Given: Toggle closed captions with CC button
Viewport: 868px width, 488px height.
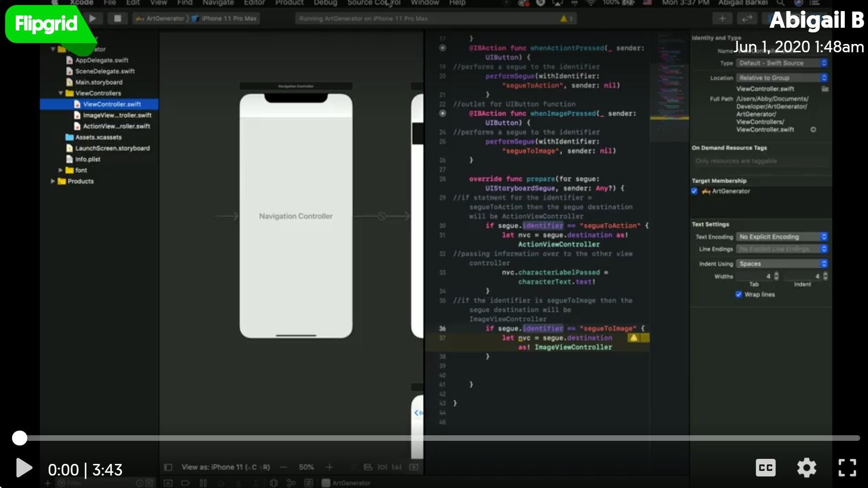Looking at the screenshot, I should pyautogui.click(x=765, y=468).
